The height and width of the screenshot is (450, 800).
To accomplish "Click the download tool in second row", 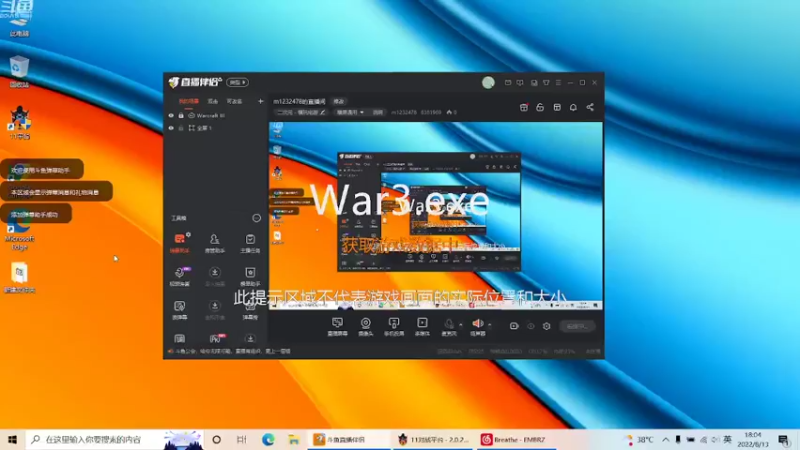I will 214,276.
